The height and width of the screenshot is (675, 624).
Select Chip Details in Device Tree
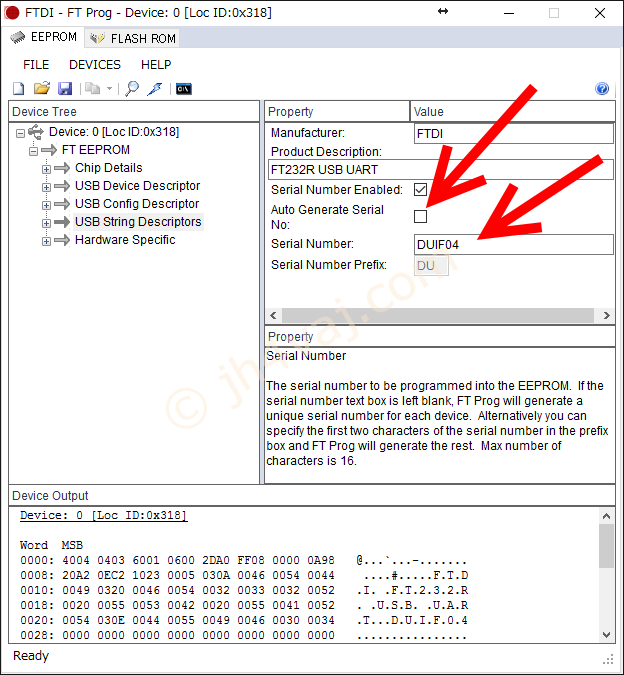[x=108, y=167]
